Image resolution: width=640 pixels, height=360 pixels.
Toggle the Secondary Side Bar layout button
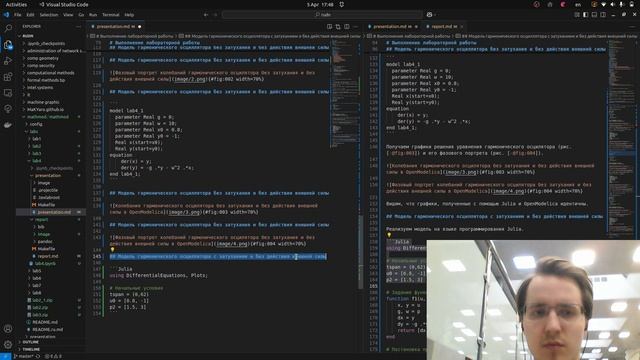(603, 15)
